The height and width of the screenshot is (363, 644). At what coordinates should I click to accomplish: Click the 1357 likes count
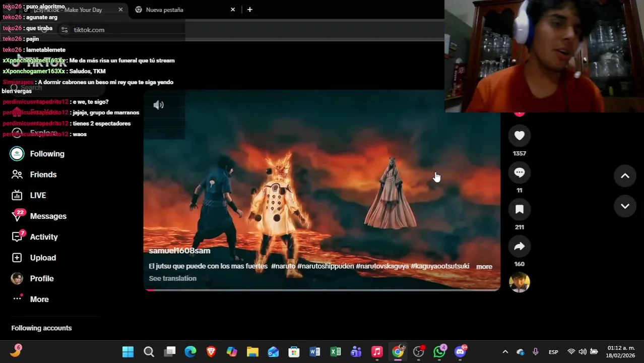519,153
